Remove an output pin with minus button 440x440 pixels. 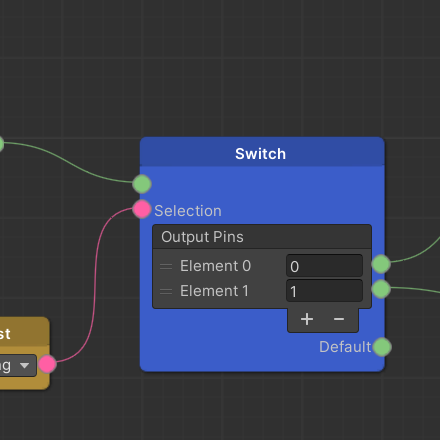339,319
